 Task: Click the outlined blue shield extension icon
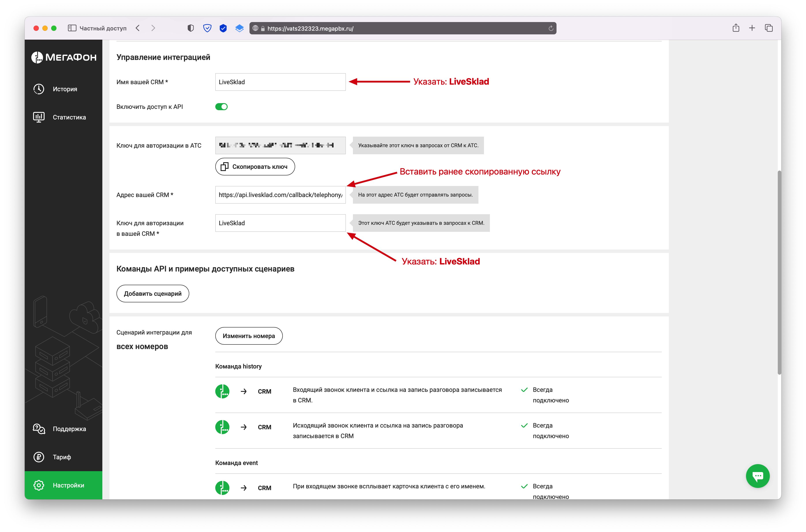click(x=207, y=28)
